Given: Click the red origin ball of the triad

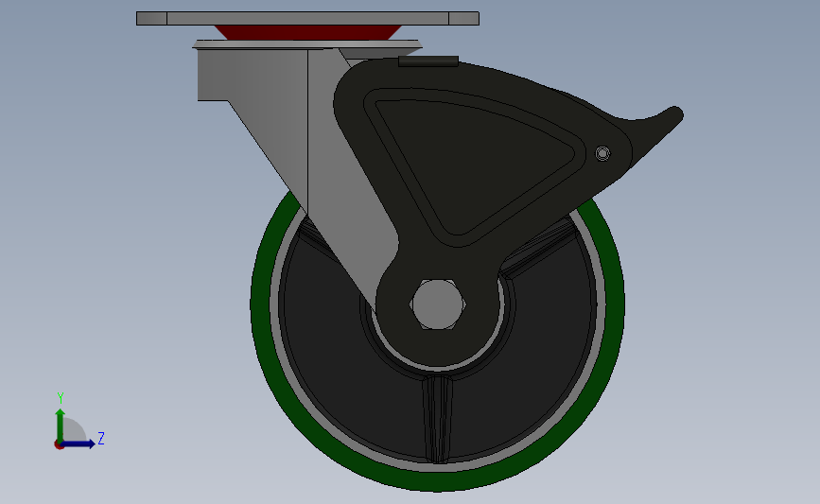Looking at the screenshot, I should 59,444.
